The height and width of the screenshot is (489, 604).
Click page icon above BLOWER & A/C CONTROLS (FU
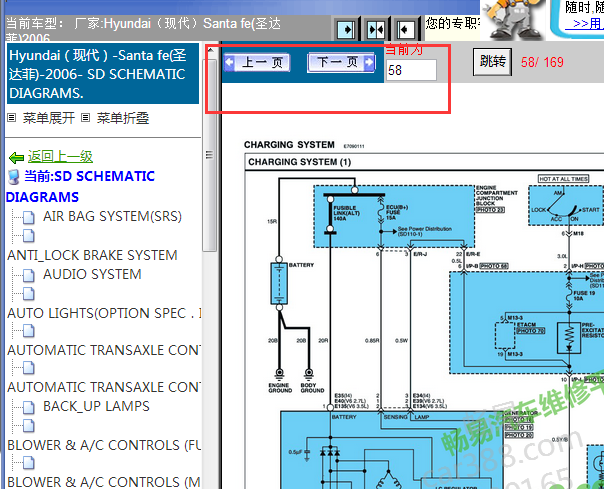pyautogui.click(x=29, y=426)
